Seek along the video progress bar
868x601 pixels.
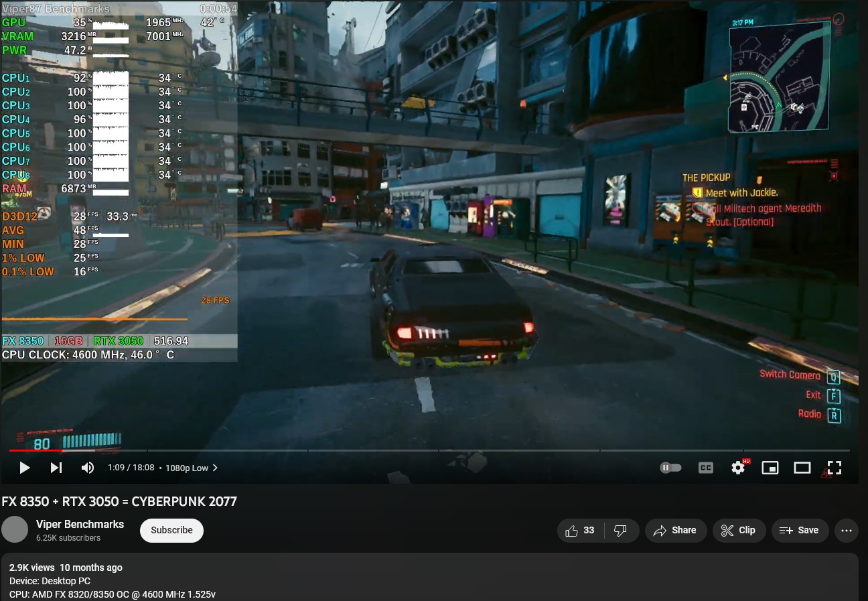click(x=429, y=450)
